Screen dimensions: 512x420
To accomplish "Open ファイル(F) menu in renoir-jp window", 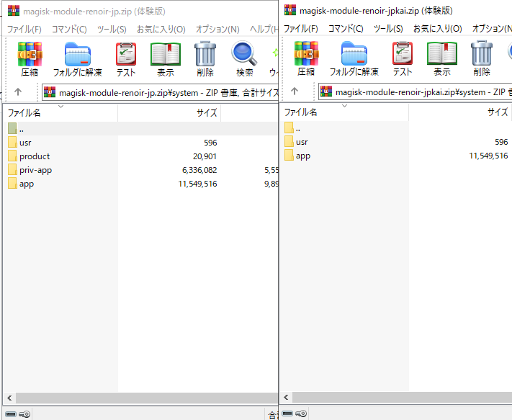I will [24, 30].
